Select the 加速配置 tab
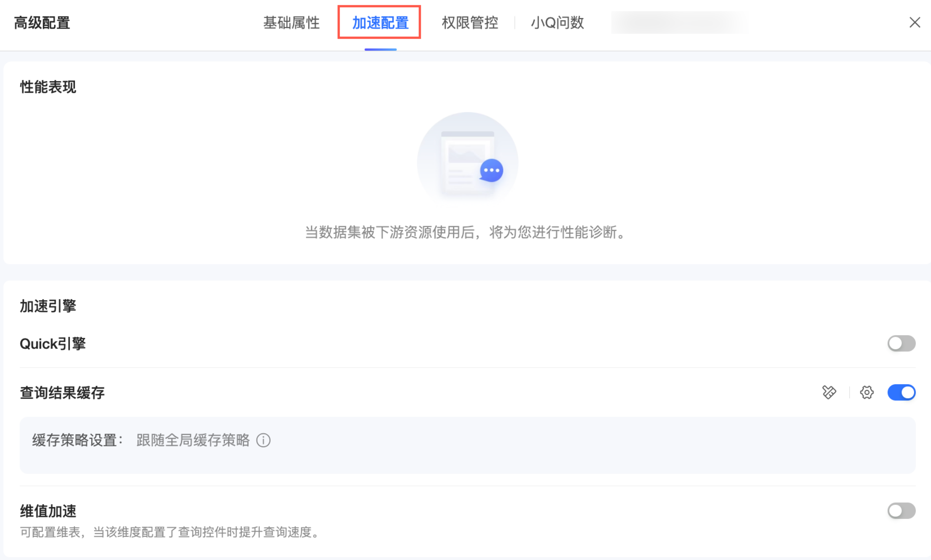The image size is (931, 560). (380, 23)
